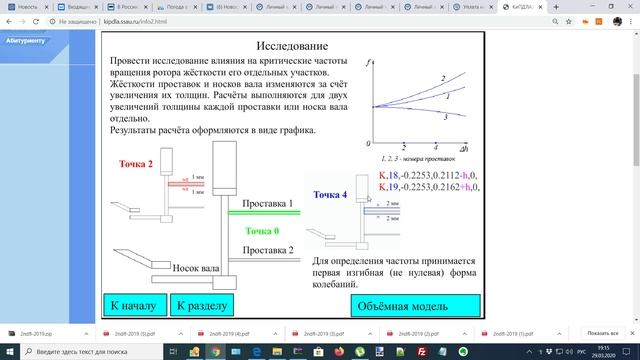Open the Windows notification center
Viewport: 640px width, 360px height.
click(626, 351)
